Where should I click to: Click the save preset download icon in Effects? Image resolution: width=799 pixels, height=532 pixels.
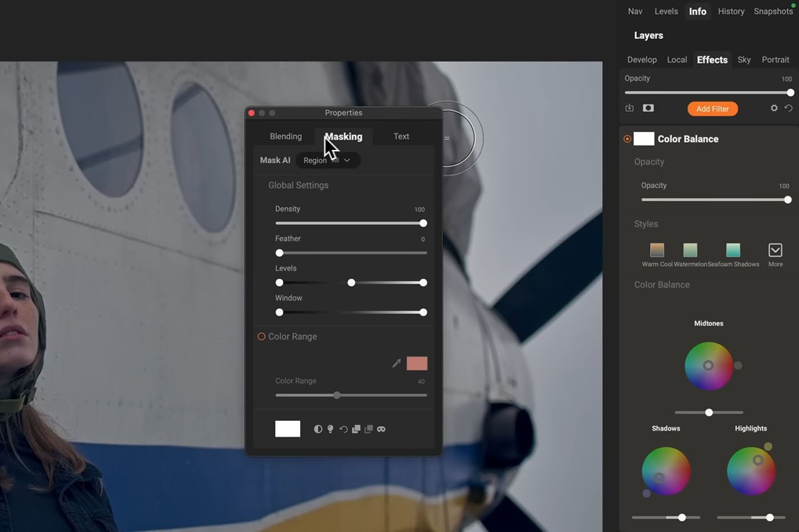click(x=629, y=108)
